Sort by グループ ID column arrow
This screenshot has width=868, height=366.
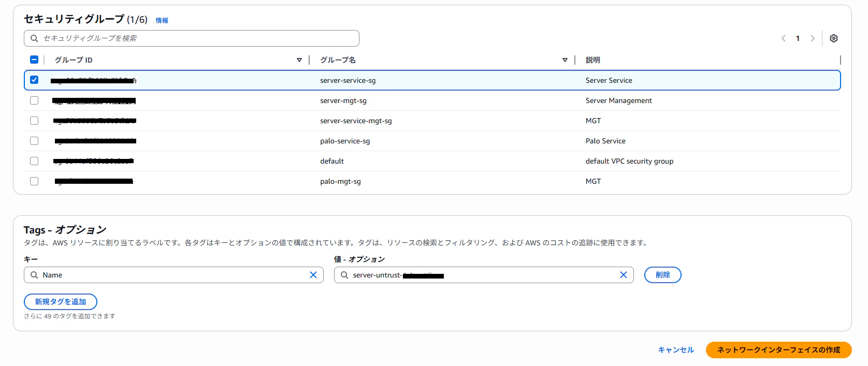coord(299,60)
